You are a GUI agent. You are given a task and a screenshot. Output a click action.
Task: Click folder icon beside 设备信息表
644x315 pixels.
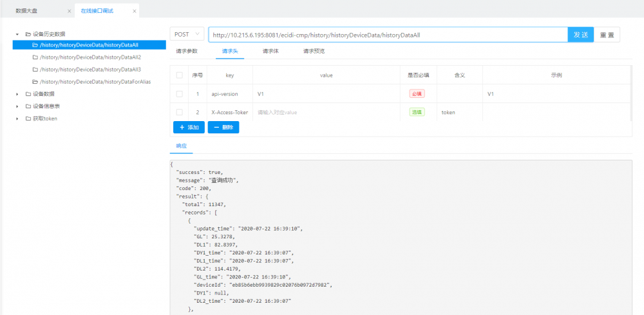pos(28,106)
